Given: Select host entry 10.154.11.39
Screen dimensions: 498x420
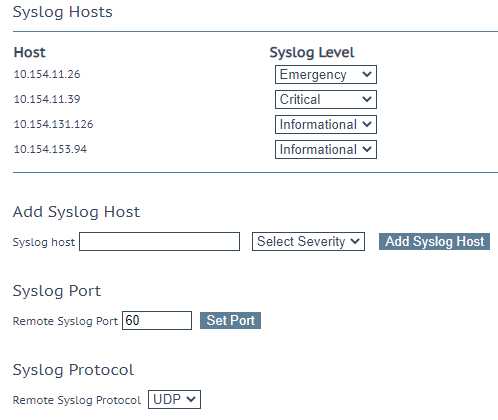Looking at the screenshot, I should pyautogui.click(x=47, y=99).
